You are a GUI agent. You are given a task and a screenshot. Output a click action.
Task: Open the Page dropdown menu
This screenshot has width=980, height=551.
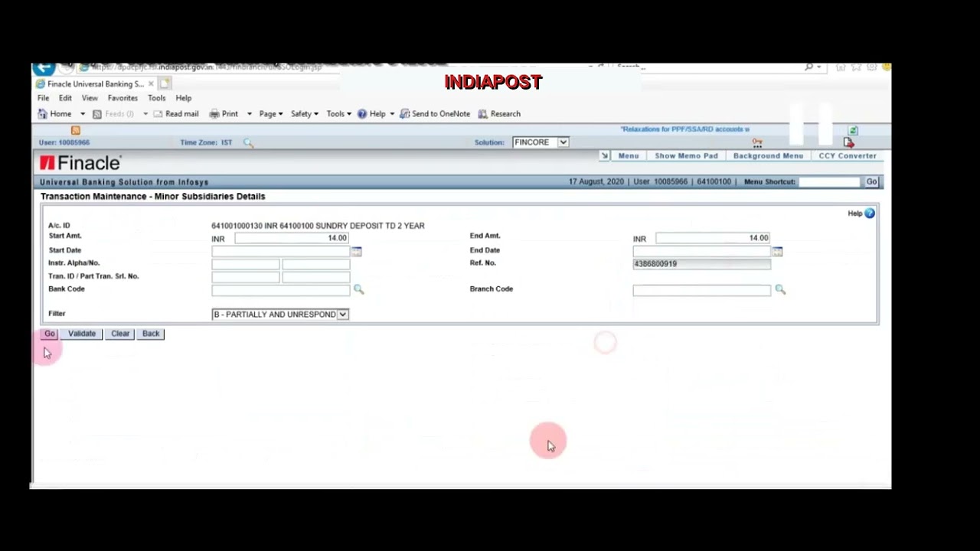coord(271,114)
